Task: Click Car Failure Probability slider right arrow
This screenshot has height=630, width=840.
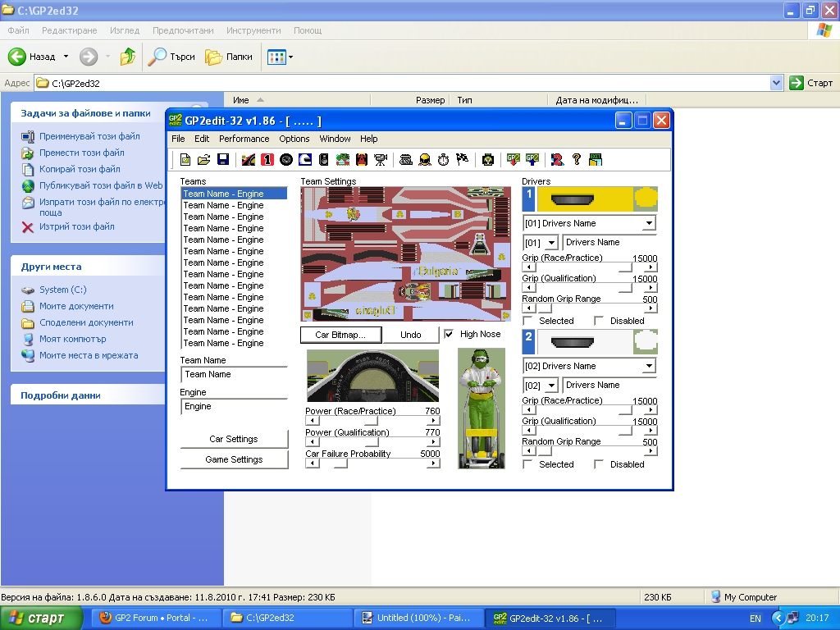Action: (434, 463)
